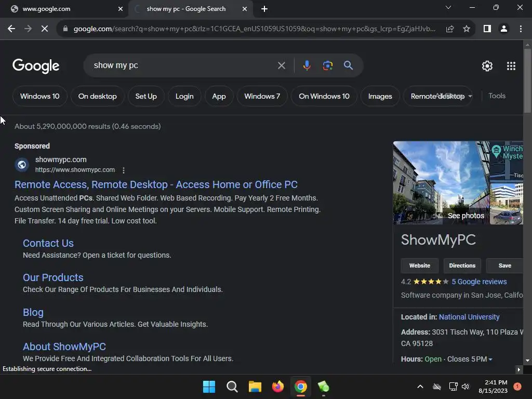Submit search with the magnifier icon
The width and height of the screenshot is (532, 399).
click(x=348, y=65)
